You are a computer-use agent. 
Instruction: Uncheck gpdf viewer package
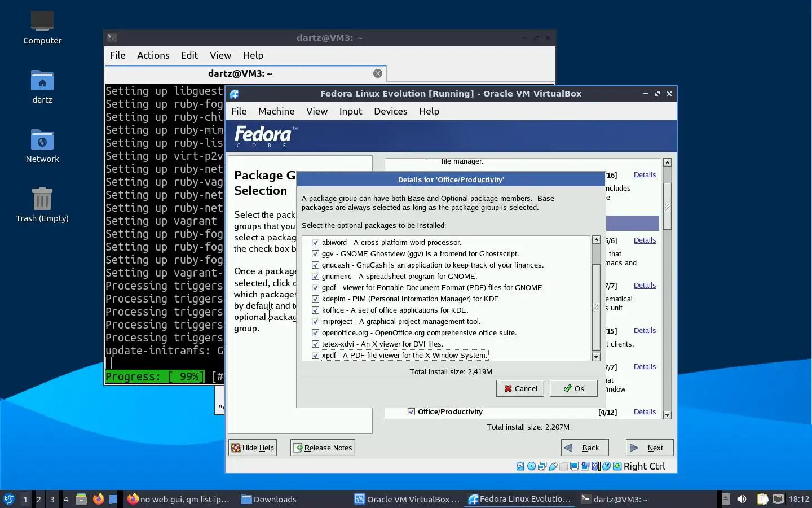[x=316, y=287]
